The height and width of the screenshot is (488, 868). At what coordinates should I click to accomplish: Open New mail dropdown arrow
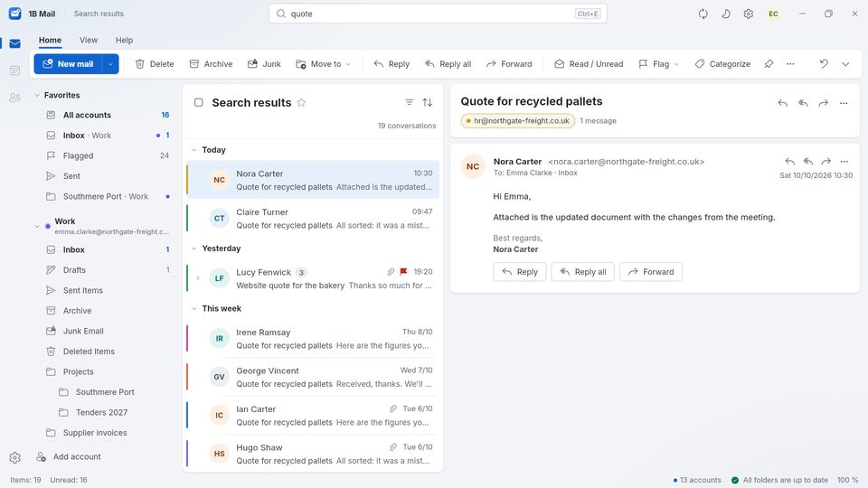[110, 64]
